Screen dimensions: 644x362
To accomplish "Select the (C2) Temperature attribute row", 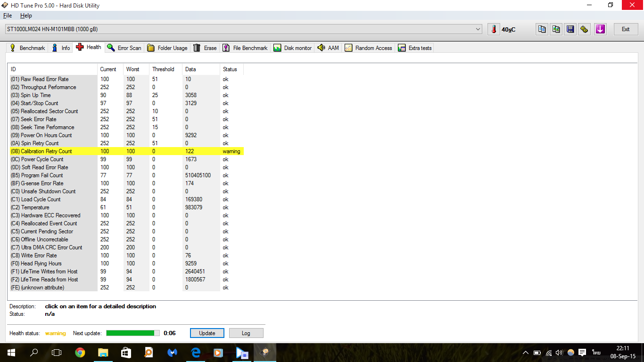I will 127,207.
